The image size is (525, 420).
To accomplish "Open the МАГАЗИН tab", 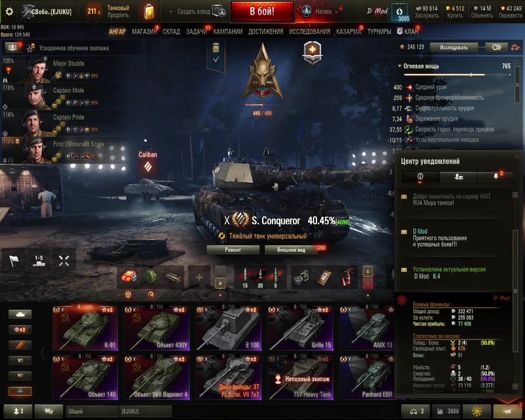I will (144, 32).
